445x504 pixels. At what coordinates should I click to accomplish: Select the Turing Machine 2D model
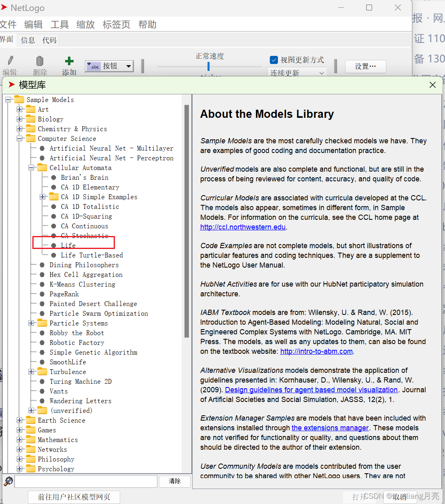click(81, 381)
